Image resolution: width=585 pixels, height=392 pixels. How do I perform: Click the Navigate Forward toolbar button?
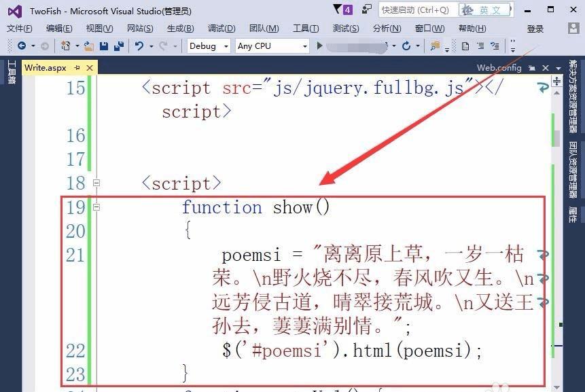44,46
